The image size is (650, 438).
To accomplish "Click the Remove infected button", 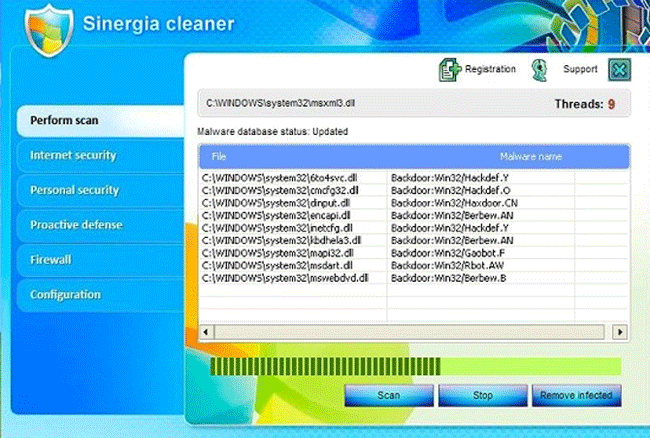I will 576,395.
